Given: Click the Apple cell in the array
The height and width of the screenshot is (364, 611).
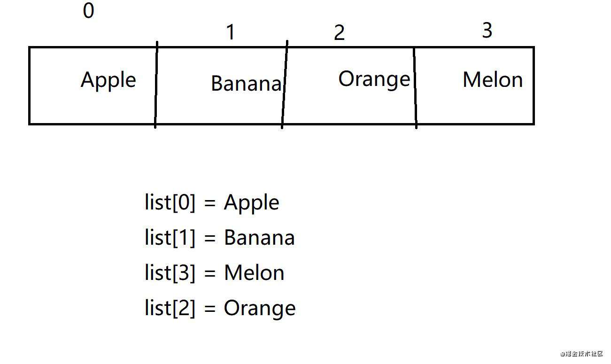Looking at the screenshot, I should 93,85.
